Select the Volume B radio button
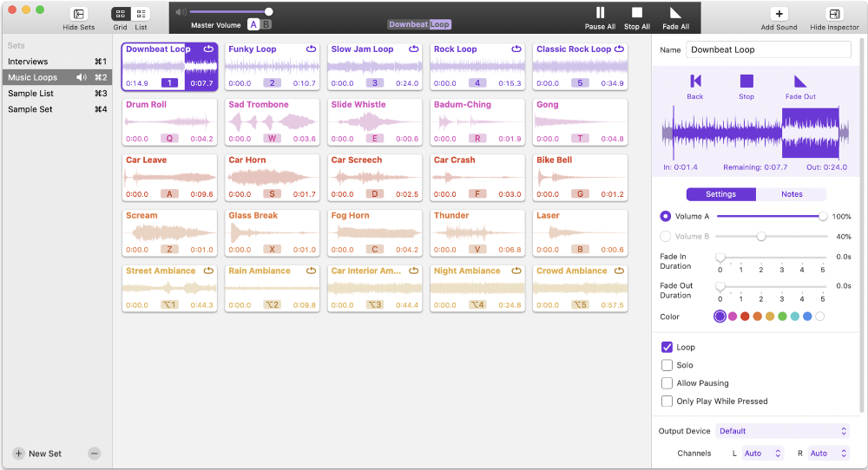This screenshot has height=470, width=868. click(x=666, y=236)
